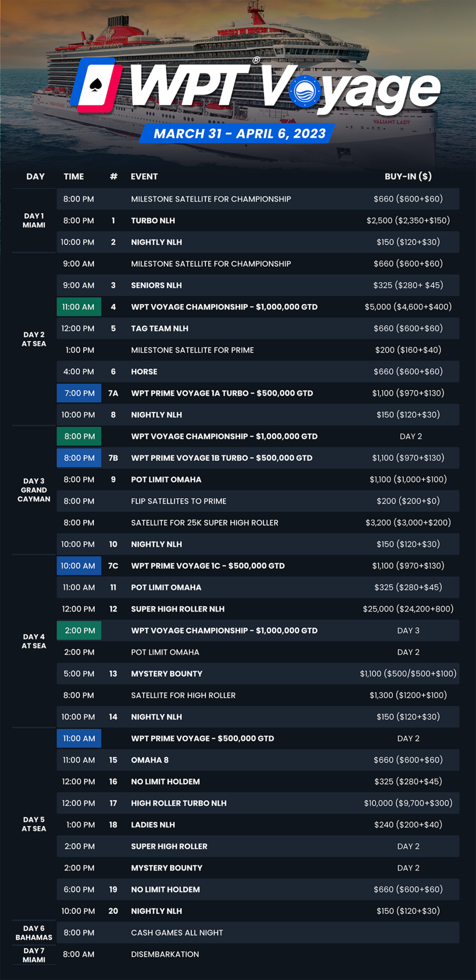The image size is (476, 980).
Task: Click POT LIMIT OMAHA $1,100 event 9
Action: (x=166, y=480)
